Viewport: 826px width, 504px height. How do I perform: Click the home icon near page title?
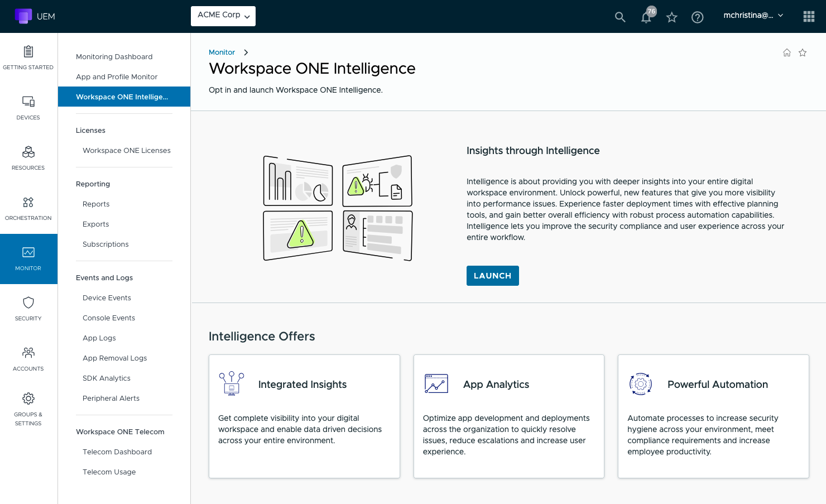tap(787, 52)
